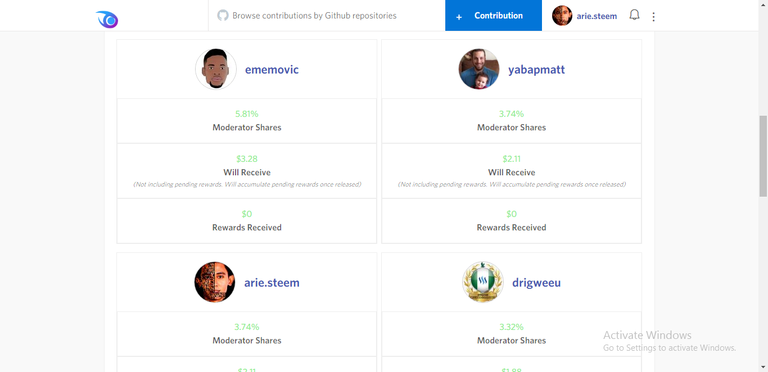Click the Contribution button
The width and height of the screenshot is (768, 372).
[493, 16]
